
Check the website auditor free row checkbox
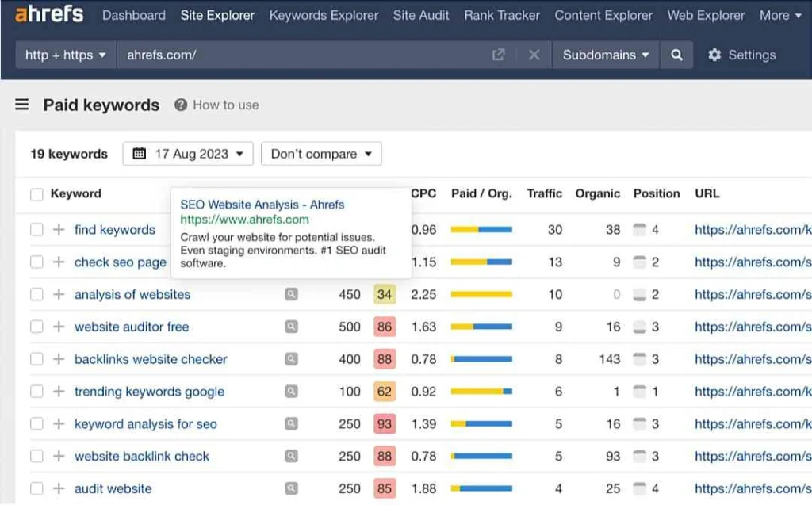click(x=36, y=327)
